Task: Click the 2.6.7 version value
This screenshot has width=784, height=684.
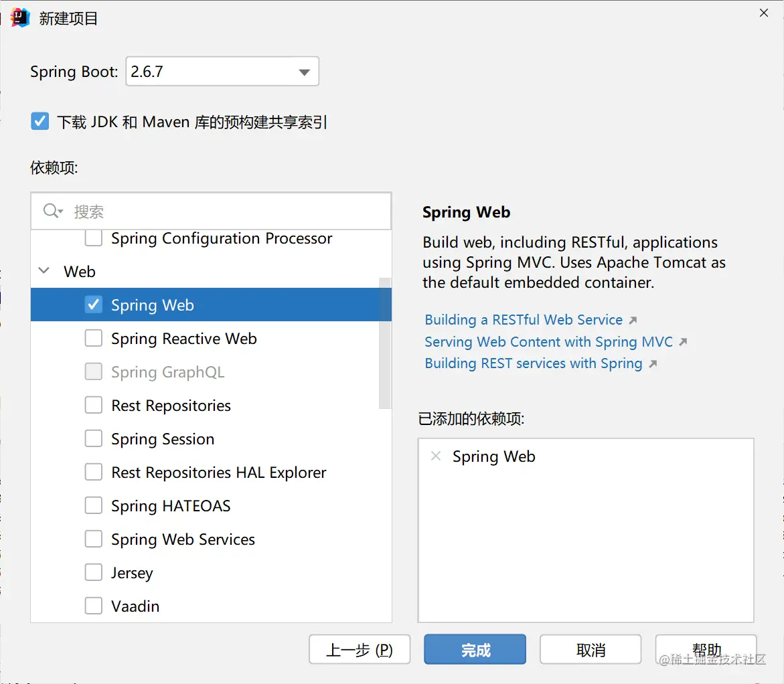Action: coord(147,72)
